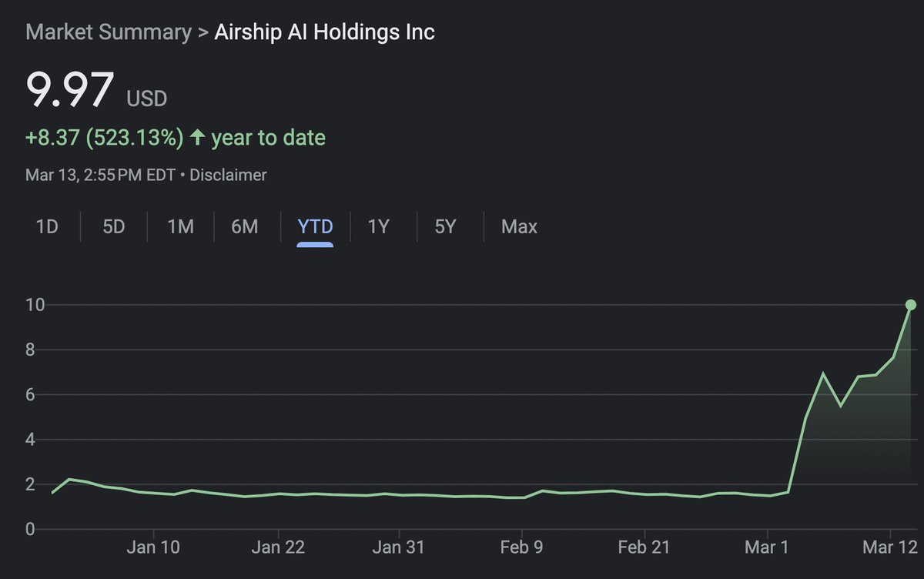924x579 pixels.
Task: Click the latest price dot on chart
Action: pyautogui.click(x=911, y=305)
